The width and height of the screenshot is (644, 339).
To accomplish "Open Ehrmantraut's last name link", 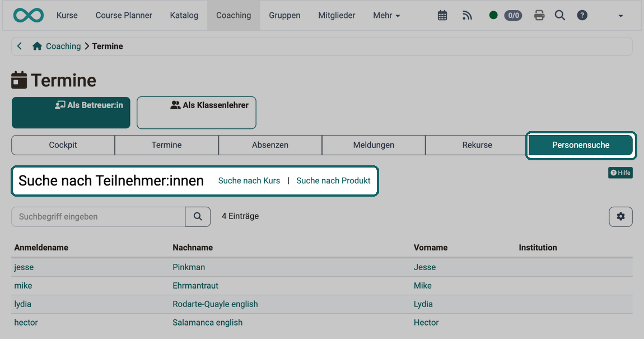I will (195, 286).
